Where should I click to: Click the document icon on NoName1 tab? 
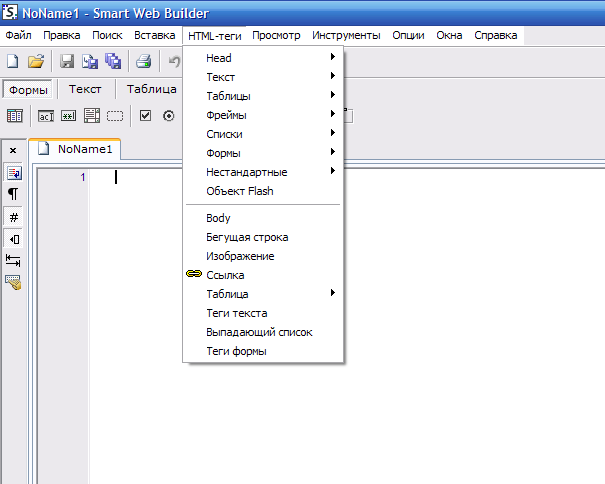[x=44, y=149]
